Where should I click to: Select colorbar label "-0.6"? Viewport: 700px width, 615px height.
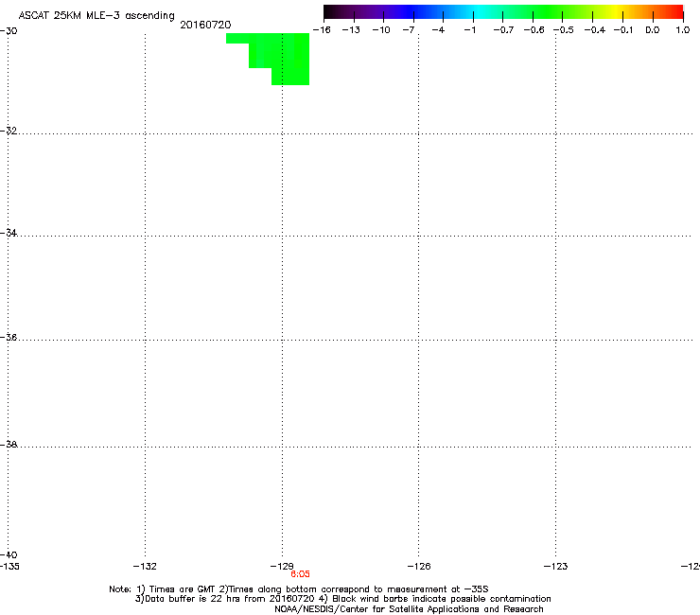534,30
